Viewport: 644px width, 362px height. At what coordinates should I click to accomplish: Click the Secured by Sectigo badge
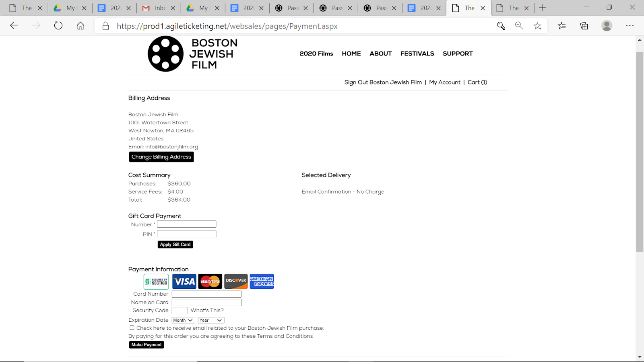coord(156,282)
